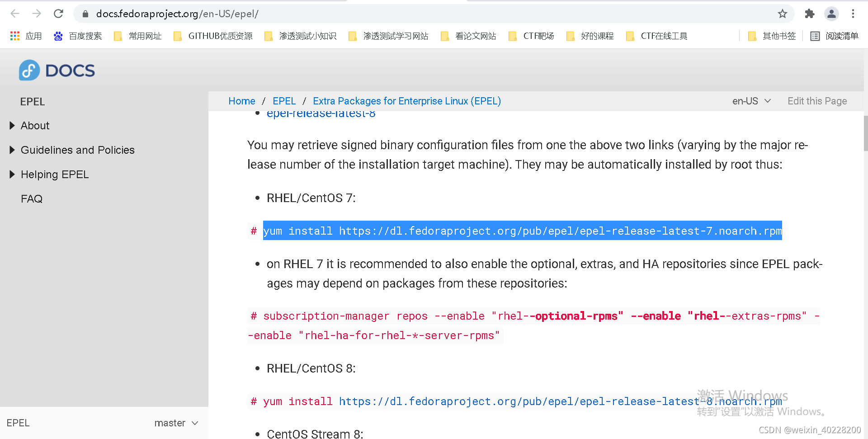Click the subscription-manager repos command text
This screenshot has height=439, width=868.
pyautogui.click(x=534, y=326)
